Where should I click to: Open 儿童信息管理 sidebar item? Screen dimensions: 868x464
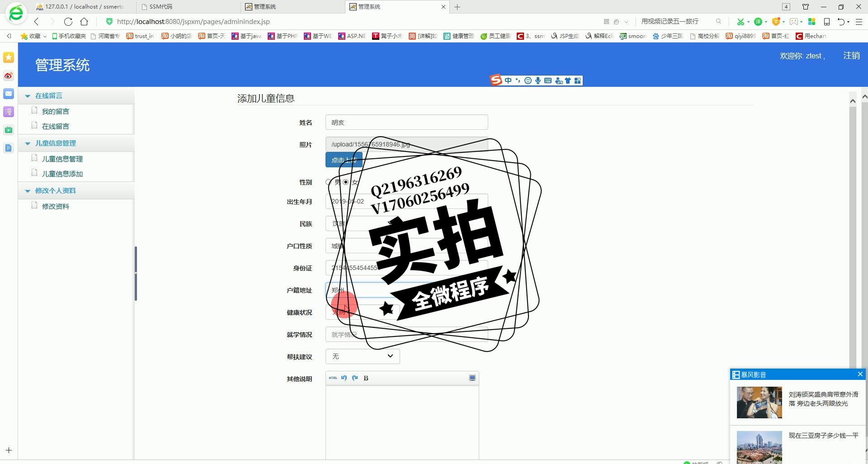point(62,159)
